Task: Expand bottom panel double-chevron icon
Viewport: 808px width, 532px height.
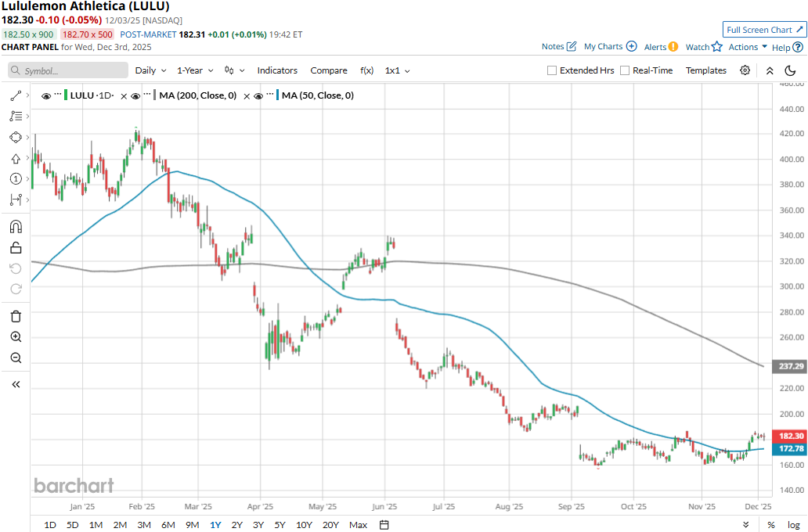Action: pos(745,525)
